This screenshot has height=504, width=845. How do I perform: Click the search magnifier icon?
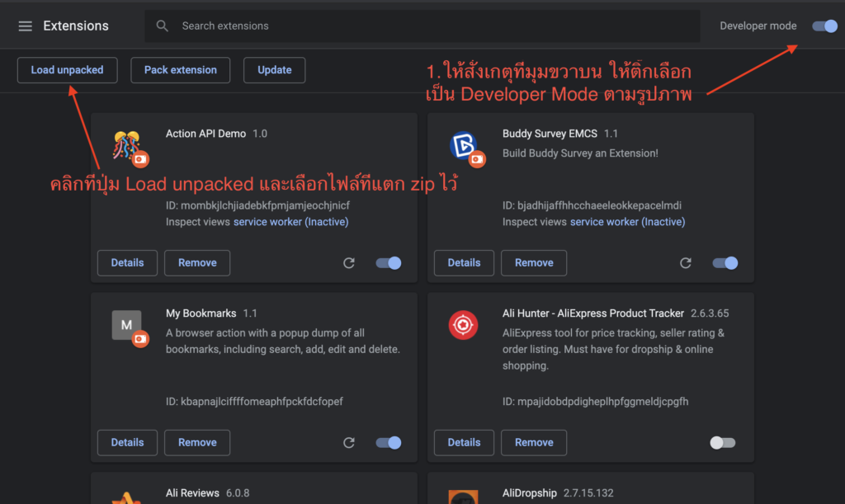click(162, 26)
